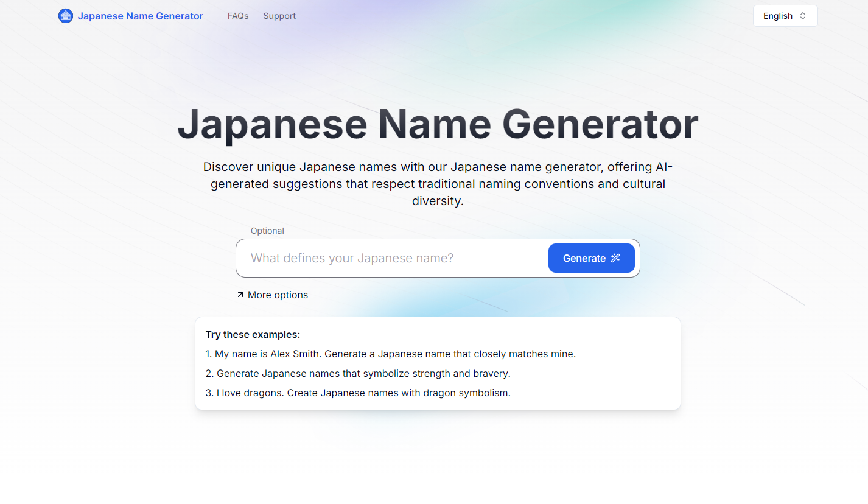Screen dimensions: 868x504
Task: Open the FAQs page
Action: point(238,16)
